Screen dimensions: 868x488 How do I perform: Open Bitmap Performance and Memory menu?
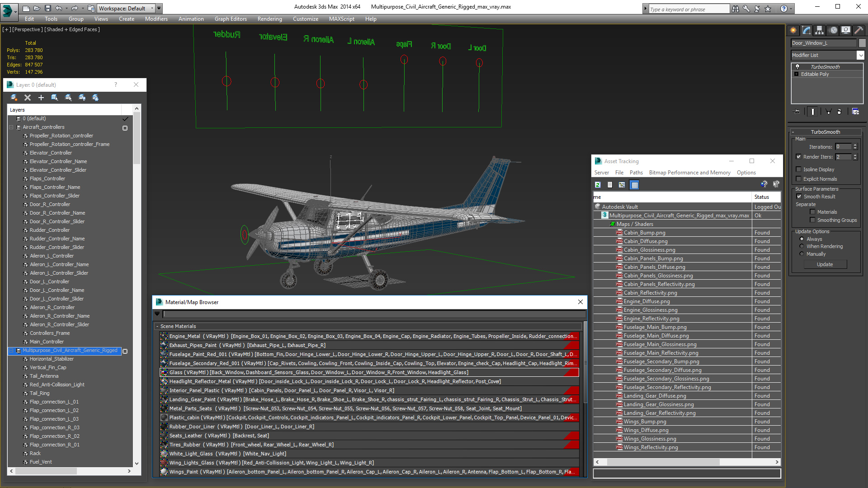click(689, 173)
